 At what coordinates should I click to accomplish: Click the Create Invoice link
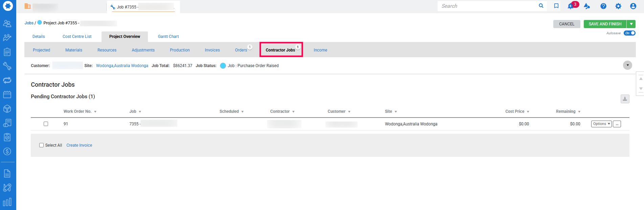pyautogui.click(x=79, y=145)
